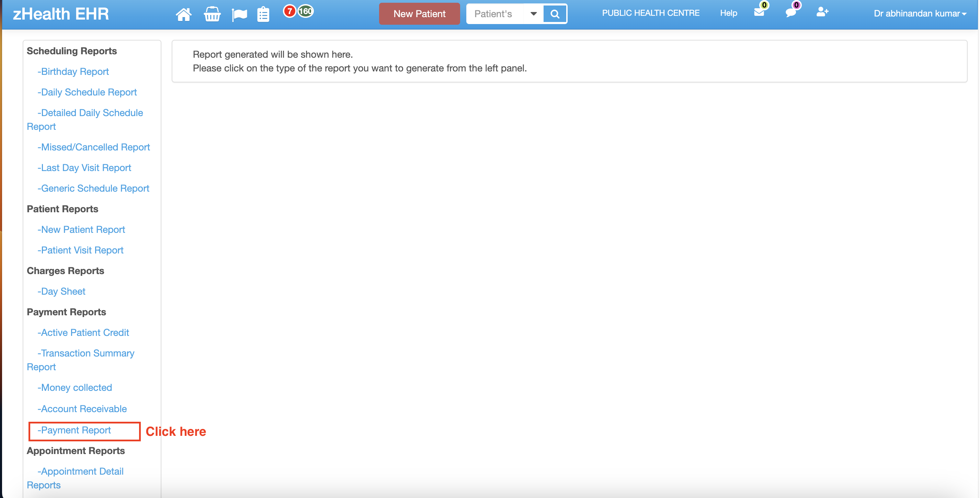The image size is (980, 498).
Task: Click the Patient Reports heading
Action: point(62,209)
